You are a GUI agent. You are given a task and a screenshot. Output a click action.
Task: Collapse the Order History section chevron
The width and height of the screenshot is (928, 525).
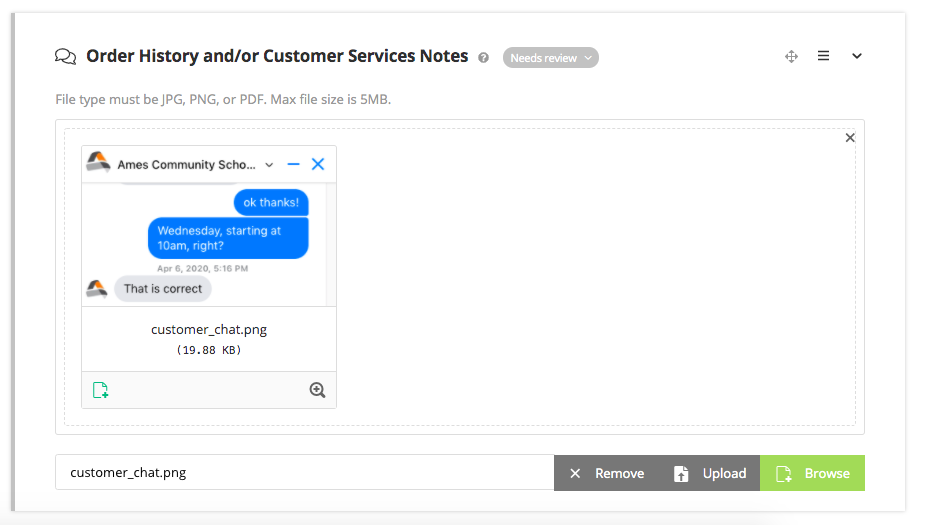[857, 57]
